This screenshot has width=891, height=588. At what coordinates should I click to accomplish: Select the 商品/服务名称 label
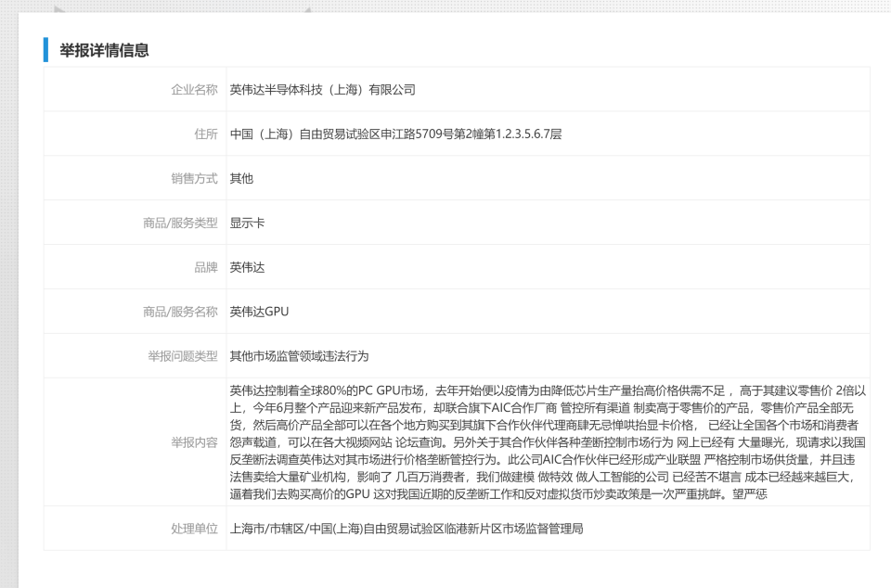180,312
